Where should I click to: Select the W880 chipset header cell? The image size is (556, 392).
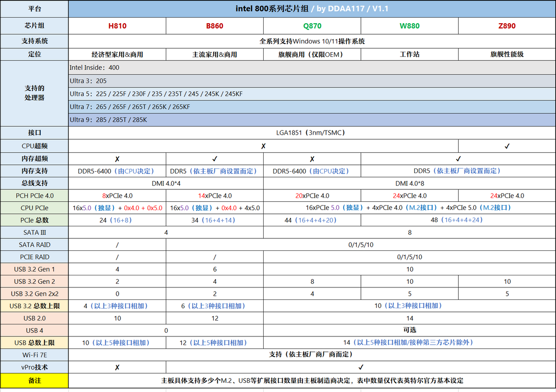[x=410, y=26]
